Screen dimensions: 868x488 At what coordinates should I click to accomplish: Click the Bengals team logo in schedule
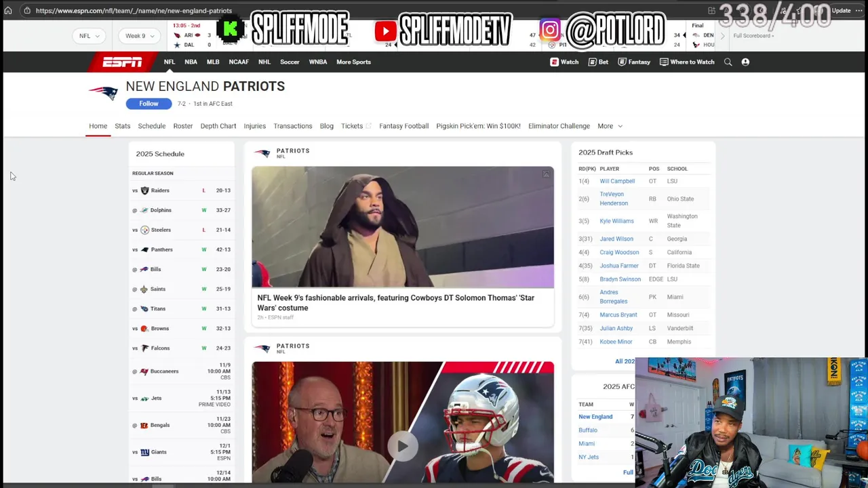[144, 425]
